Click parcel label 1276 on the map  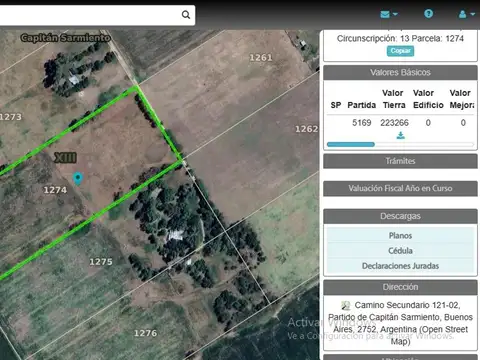tap(145, 333)
